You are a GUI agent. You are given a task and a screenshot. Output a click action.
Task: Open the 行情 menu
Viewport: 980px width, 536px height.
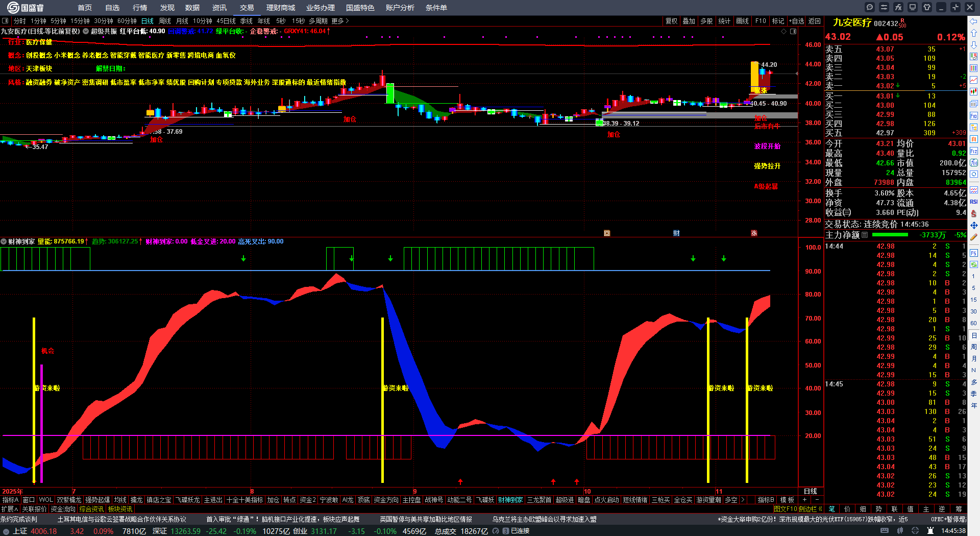click(140, 8)
